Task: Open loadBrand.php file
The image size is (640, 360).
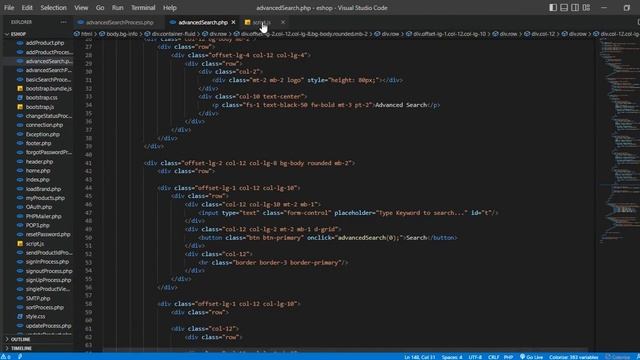Action: (43, 189)
